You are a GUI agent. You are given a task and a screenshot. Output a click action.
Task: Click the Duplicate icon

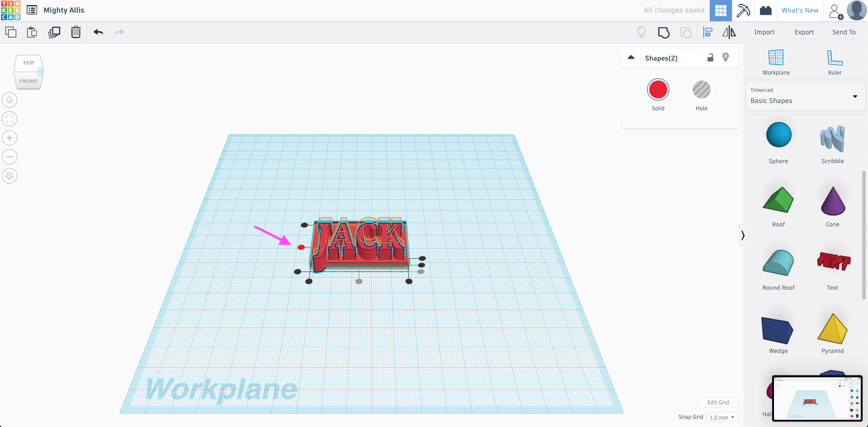(x=54, y=32)
